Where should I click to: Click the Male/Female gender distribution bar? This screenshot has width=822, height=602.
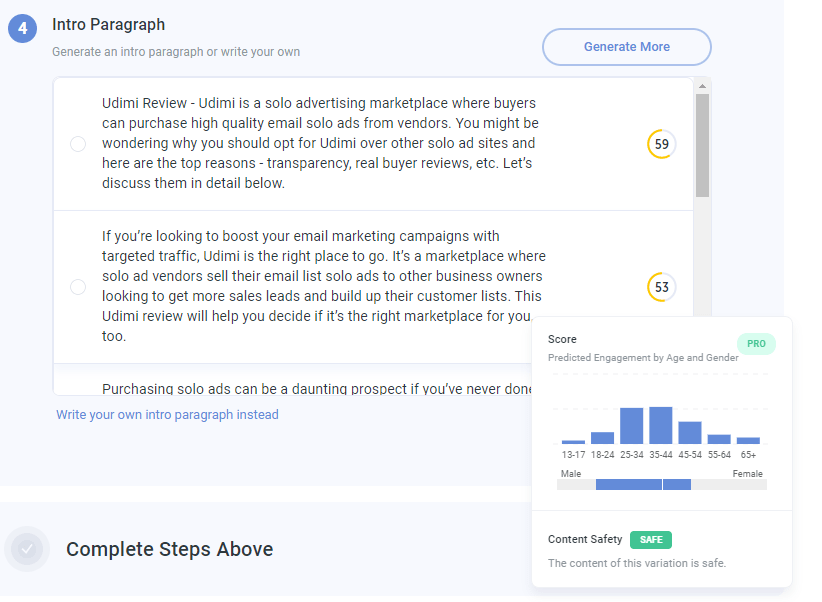[662, 485]
